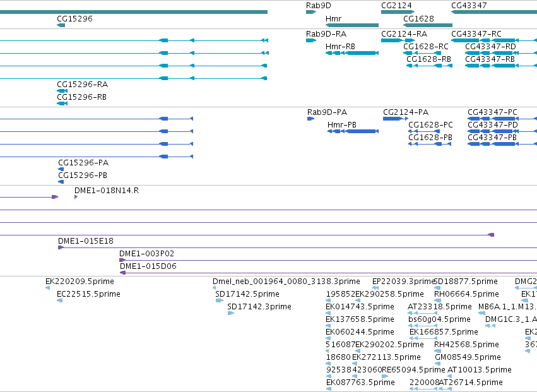Click the AT23318.5prime EST label
This screenshot has height=392, width=537.
[x=440, y=307]
